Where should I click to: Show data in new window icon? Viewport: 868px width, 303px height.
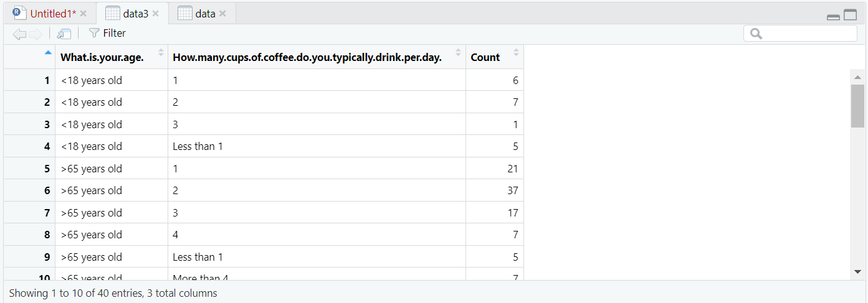64,34
